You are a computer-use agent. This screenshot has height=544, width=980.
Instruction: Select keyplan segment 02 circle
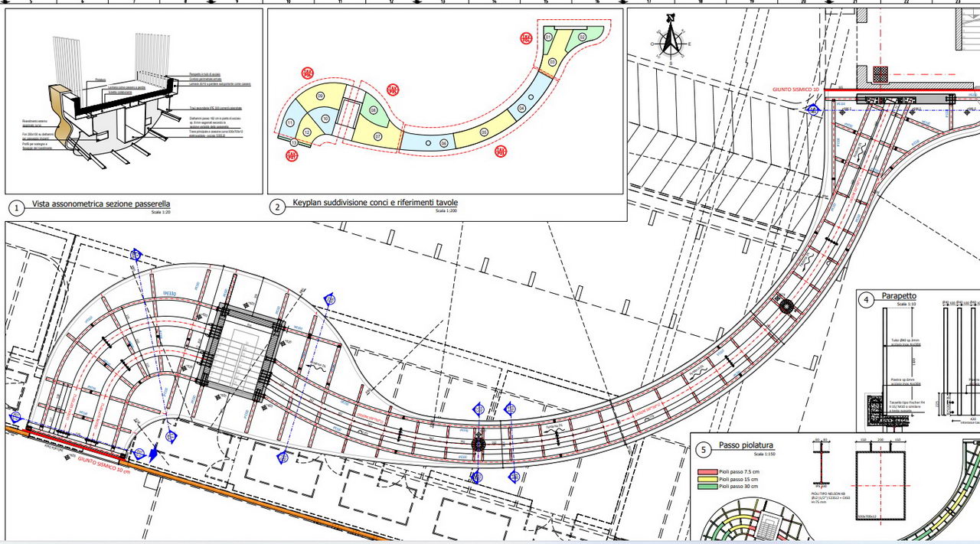pos(582,37)
